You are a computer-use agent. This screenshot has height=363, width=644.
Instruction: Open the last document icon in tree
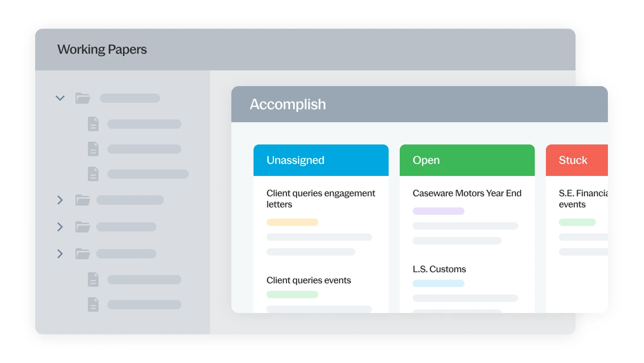(93, 305)
